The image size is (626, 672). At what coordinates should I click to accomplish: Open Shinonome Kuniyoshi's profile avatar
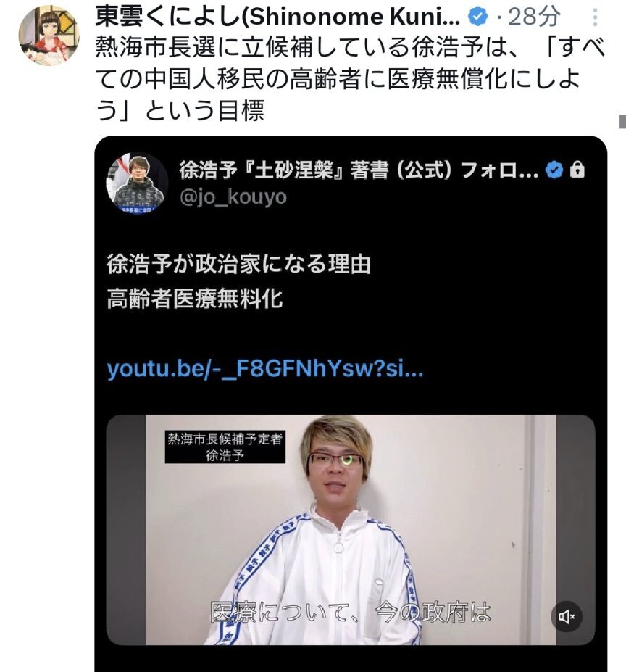(x=49, y=35)
